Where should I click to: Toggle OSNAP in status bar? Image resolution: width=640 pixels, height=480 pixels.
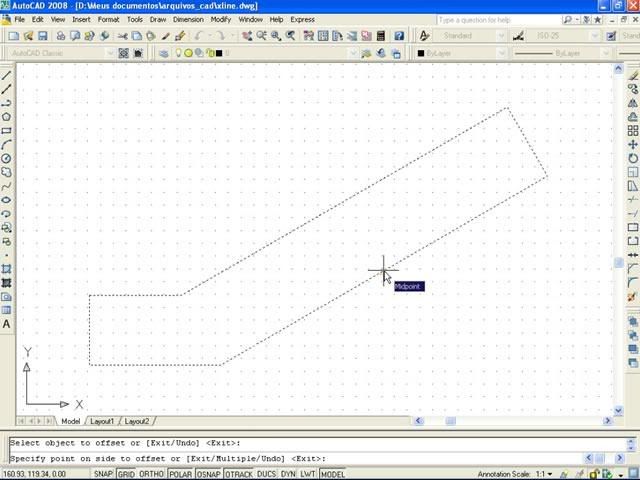(209, 474)
